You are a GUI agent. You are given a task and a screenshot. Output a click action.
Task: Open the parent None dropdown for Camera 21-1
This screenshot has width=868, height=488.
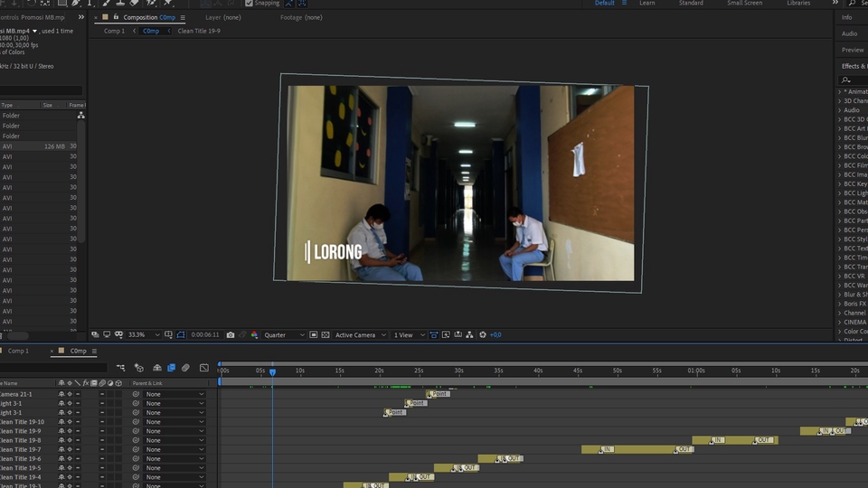pos(175,394)
